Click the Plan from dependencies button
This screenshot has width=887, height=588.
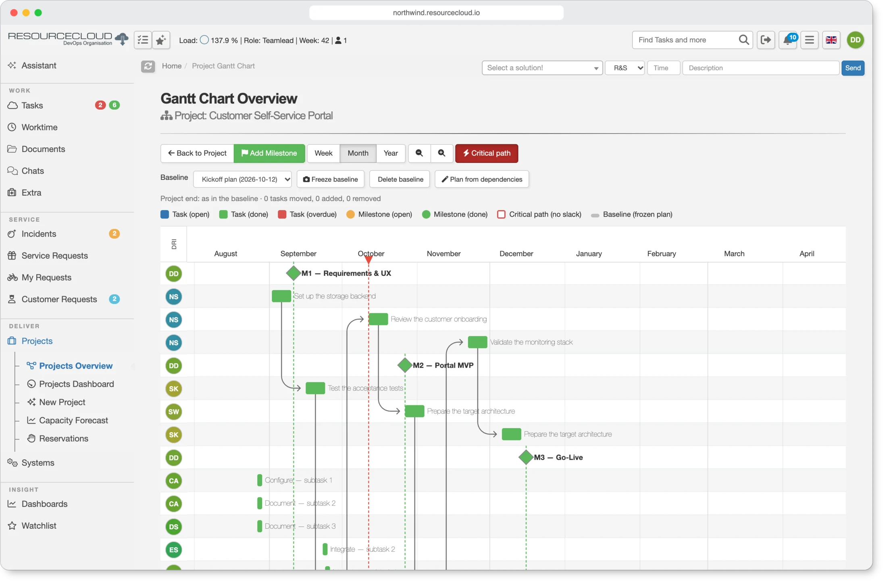(482, 179)
